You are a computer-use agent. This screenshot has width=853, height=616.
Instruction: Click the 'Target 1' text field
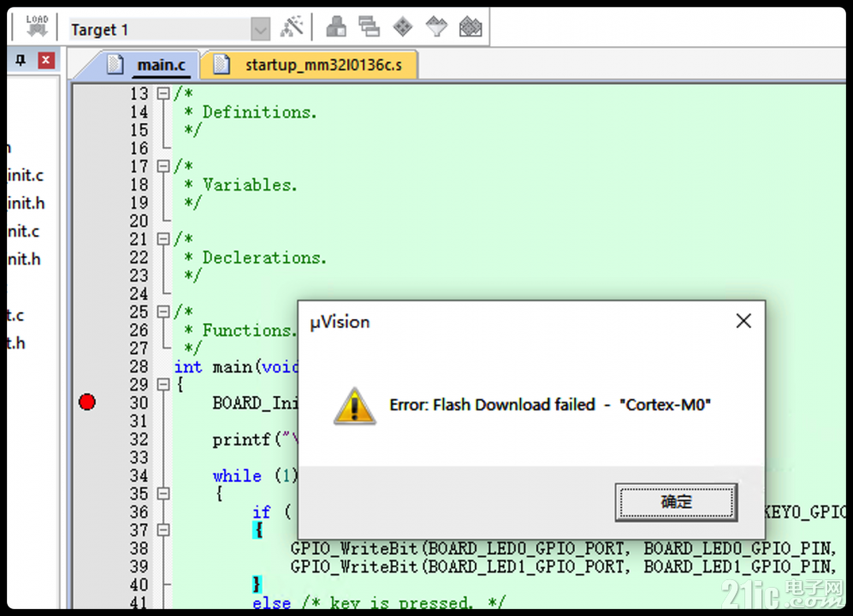point(161,29)
